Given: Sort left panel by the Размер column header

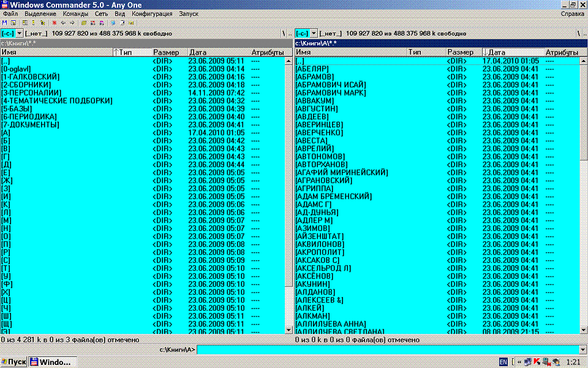Looking at the screenshot, I should pos(170,52).
